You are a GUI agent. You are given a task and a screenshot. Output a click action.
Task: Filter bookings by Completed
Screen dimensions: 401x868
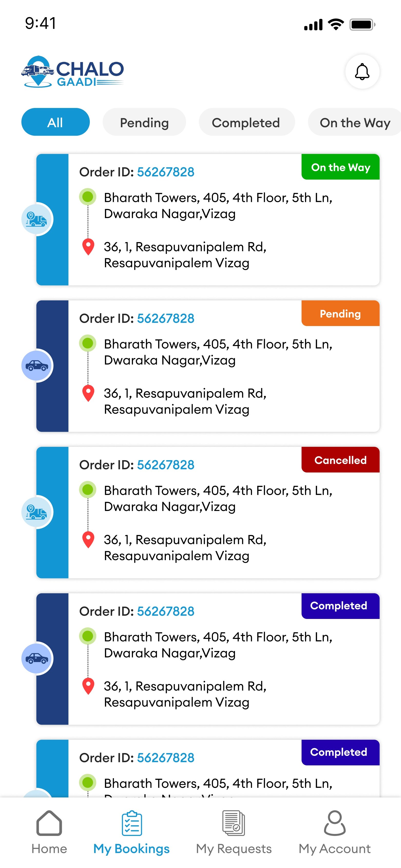(x=246, y=122)
